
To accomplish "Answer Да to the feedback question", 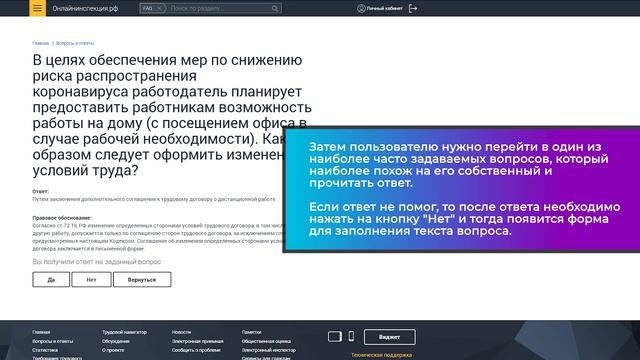I will coord(51,280).
